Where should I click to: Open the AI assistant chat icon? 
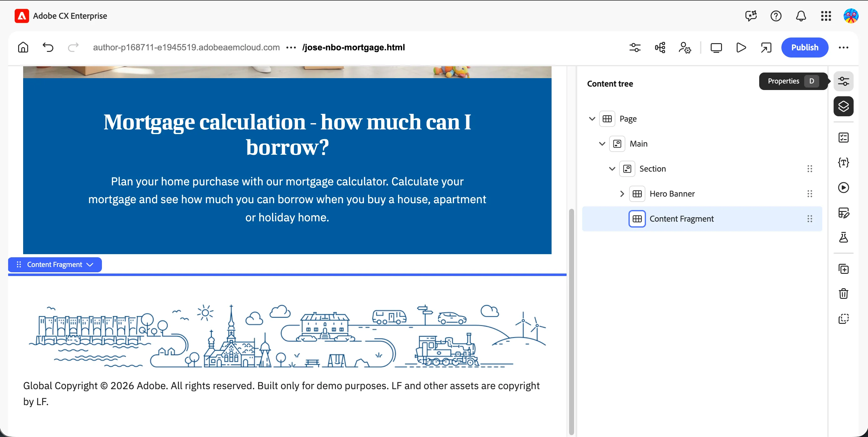tap(751, 16)
